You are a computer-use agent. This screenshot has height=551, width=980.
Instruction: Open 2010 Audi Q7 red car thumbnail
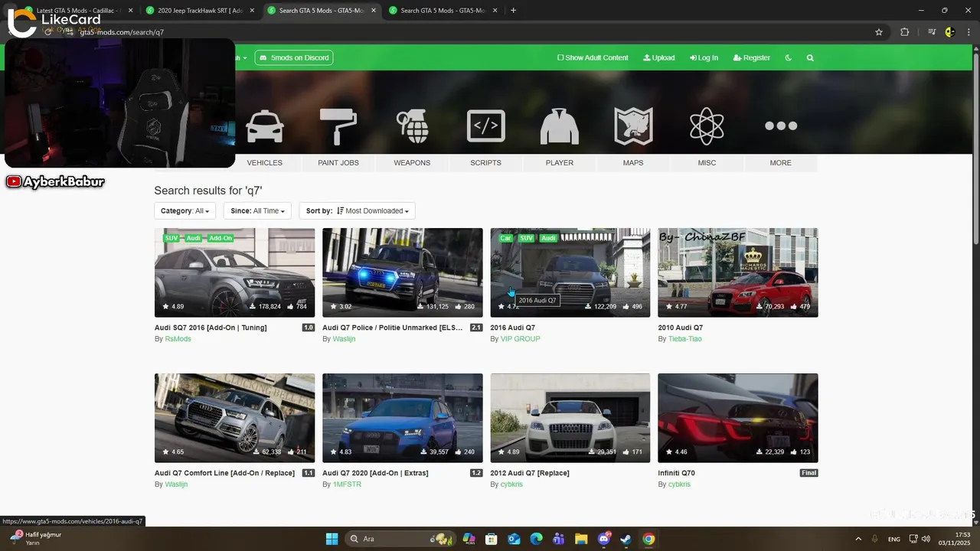click(737, 272)
